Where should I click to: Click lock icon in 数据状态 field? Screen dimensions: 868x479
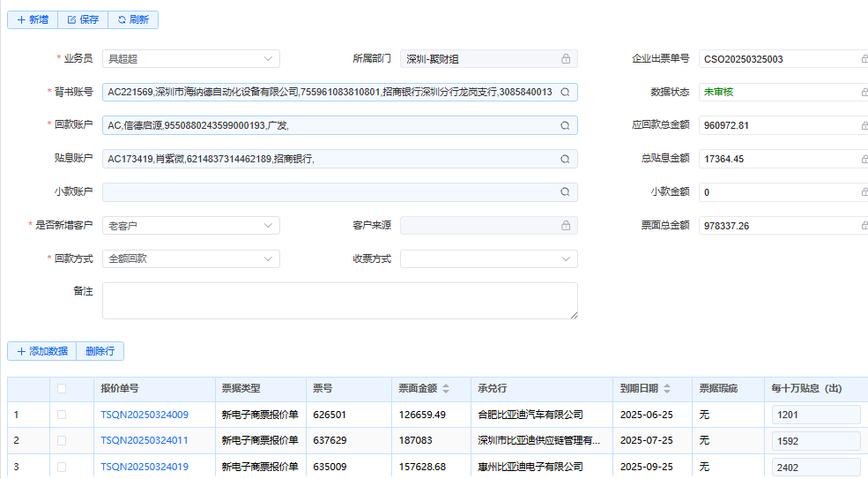coord(864,92)
